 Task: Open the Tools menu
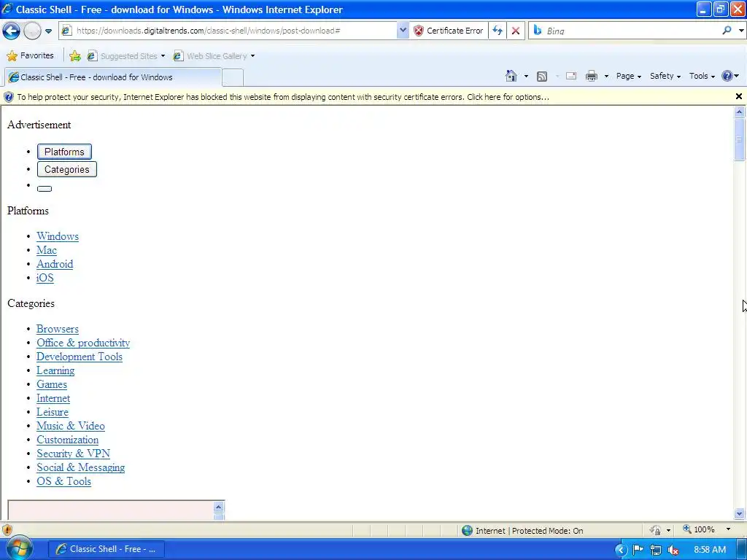point(702,76)
